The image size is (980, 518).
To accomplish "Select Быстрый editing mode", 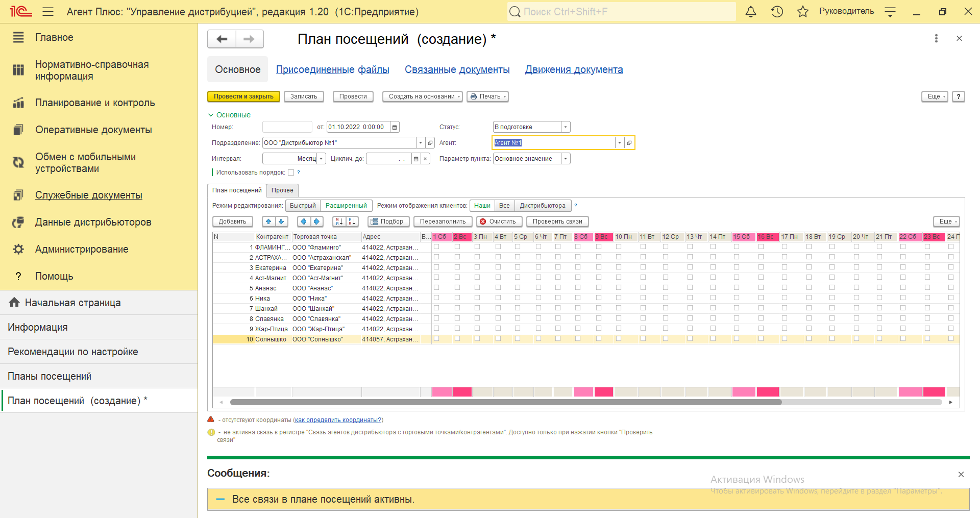I will click(x=303, y=206).
